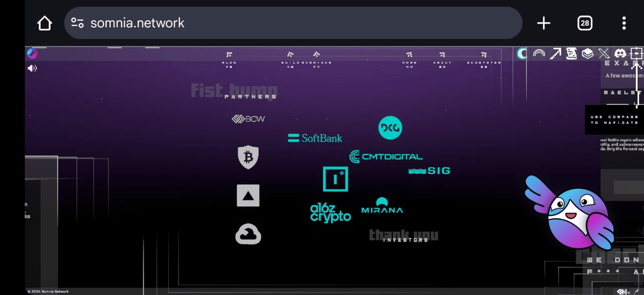The height and width of the screenshot is (295, 644).
Task: Tap the browser home icon
Action: coord(45,23)
